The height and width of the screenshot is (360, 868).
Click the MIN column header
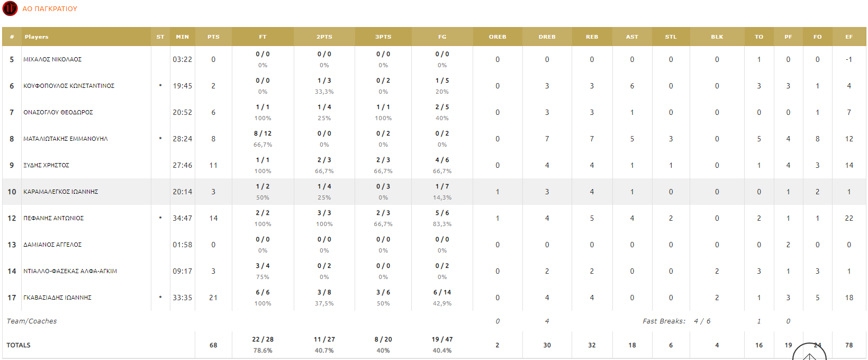tap(182, 37)
